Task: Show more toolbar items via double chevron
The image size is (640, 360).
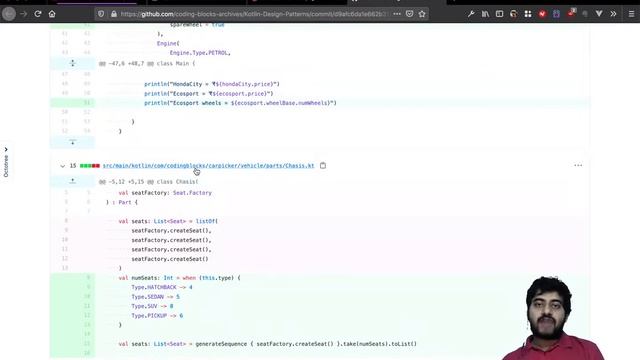Action: click(x=613, y=14)
